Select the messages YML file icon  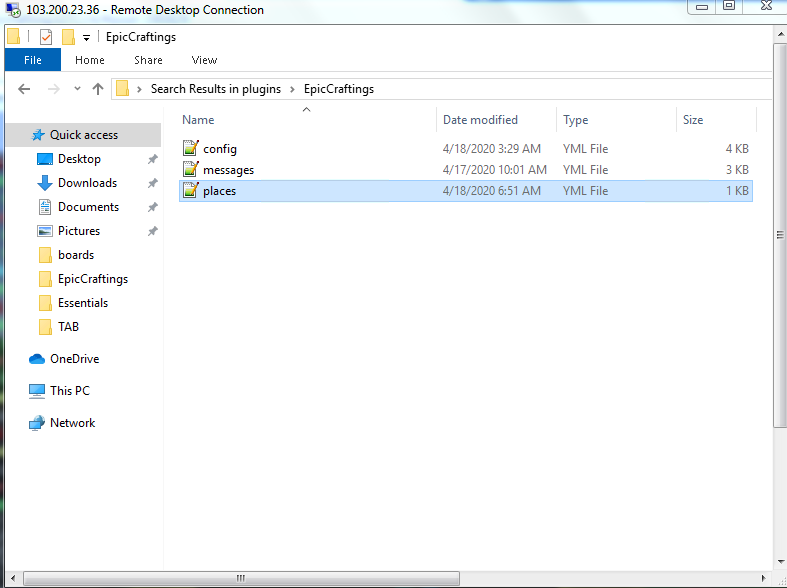pos(190,170)
